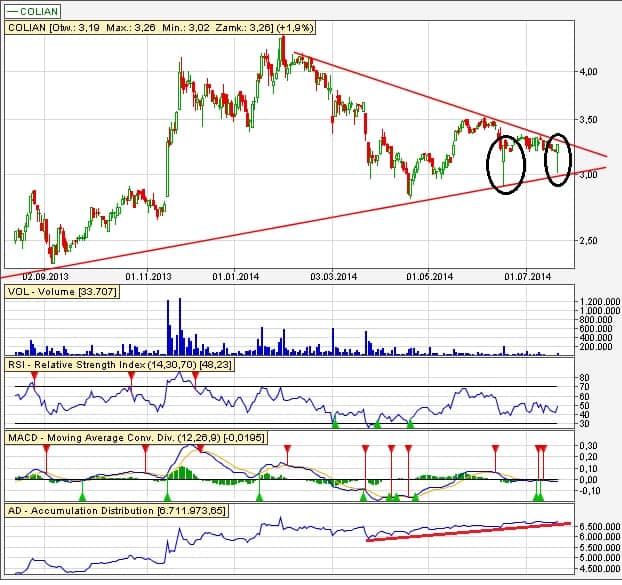
Task: Click the leftmost red sell marker in MACD panel
Action: [x=46, y=450]
